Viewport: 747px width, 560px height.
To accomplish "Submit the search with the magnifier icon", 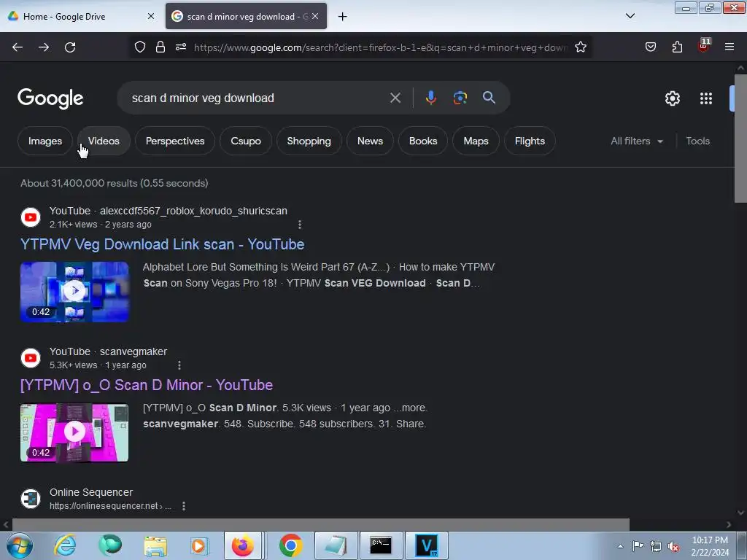I will [x=489, y=98].
